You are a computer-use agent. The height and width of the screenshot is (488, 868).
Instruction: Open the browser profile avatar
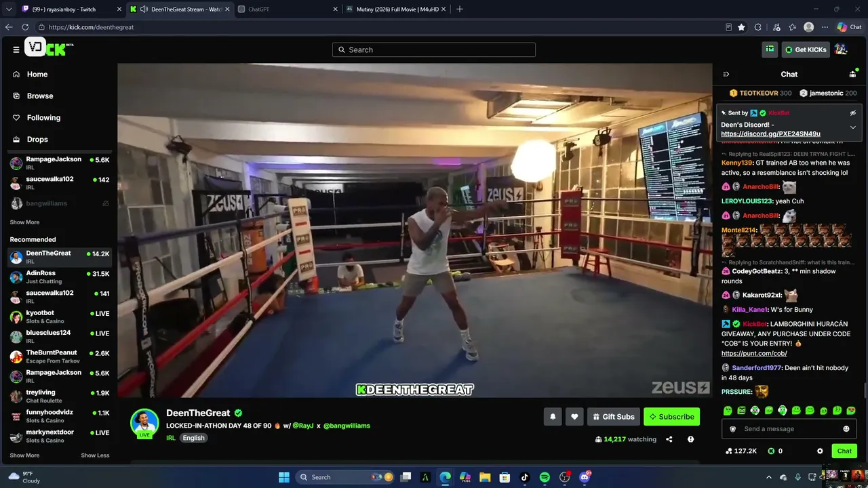[808, 27]
